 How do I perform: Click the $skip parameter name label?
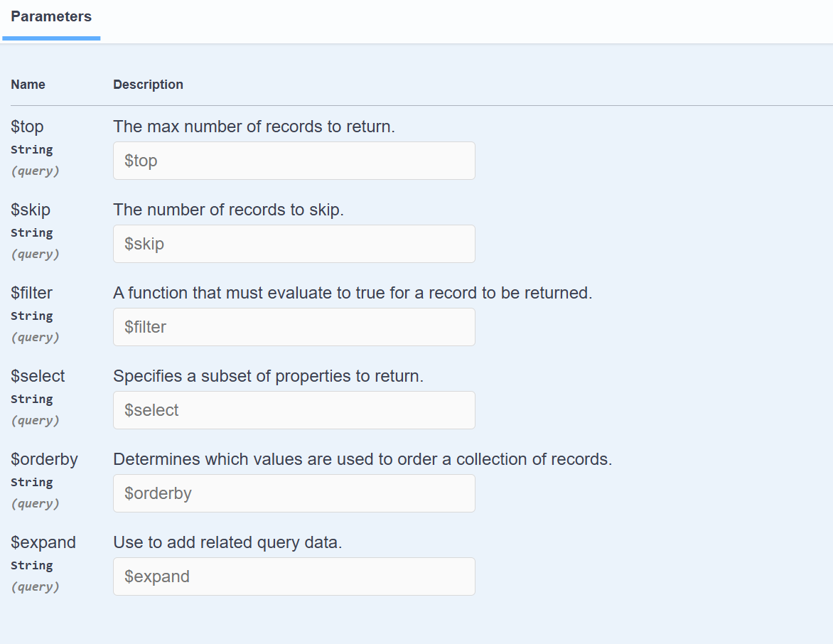[x=31, y=210]
